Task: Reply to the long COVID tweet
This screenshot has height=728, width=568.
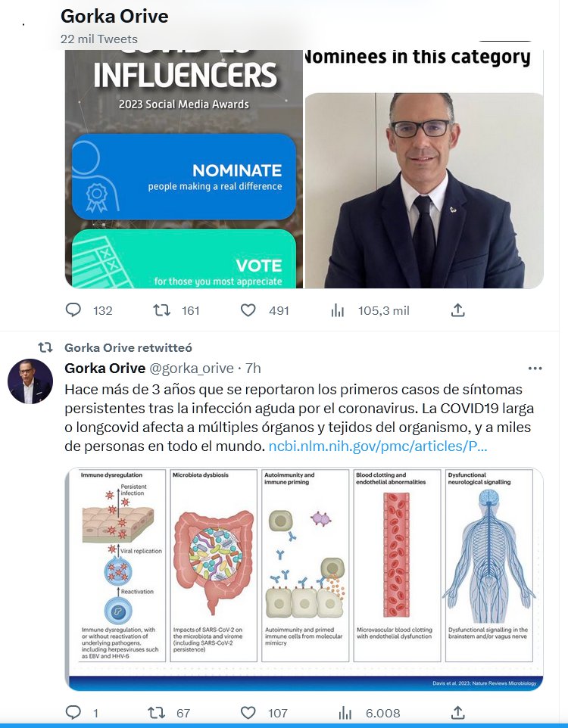Action: pyautogui.click(x=73, y=712)
